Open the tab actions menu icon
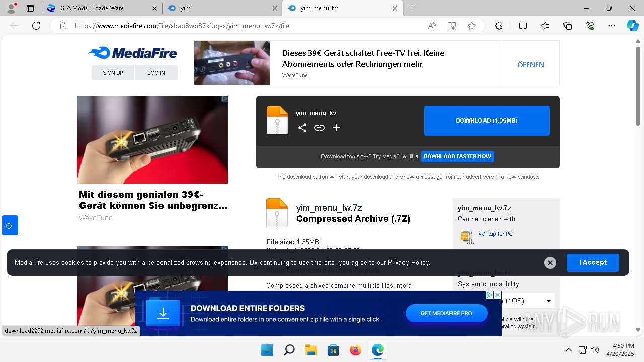The width and height of the screenshot is (644, 362). (x=30, y=8)
